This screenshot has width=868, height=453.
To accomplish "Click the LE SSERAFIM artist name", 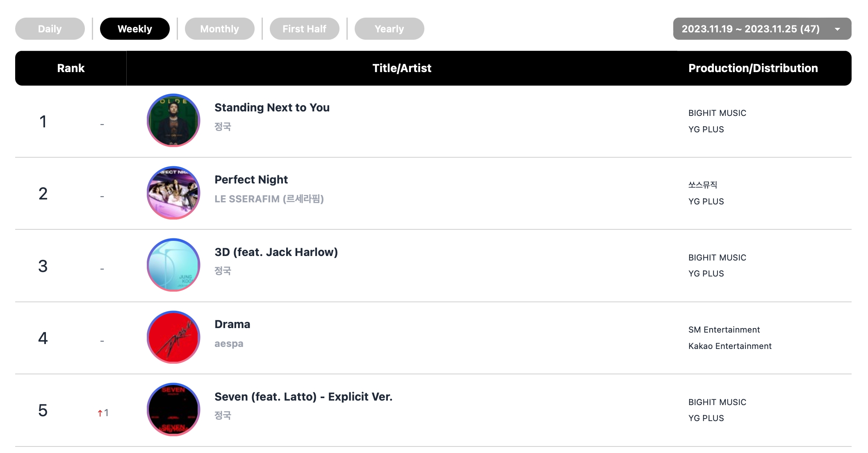I will click(269, 199).
